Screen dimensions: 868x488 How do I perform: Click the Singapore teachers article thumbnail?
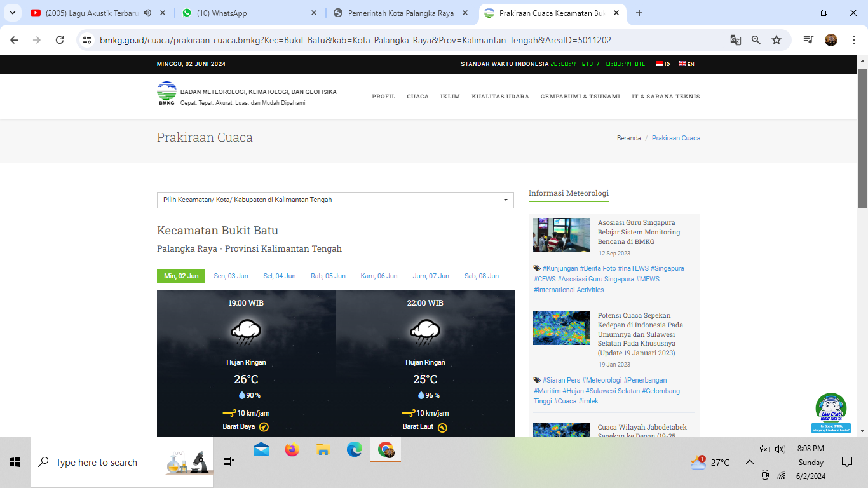point(562,235)
